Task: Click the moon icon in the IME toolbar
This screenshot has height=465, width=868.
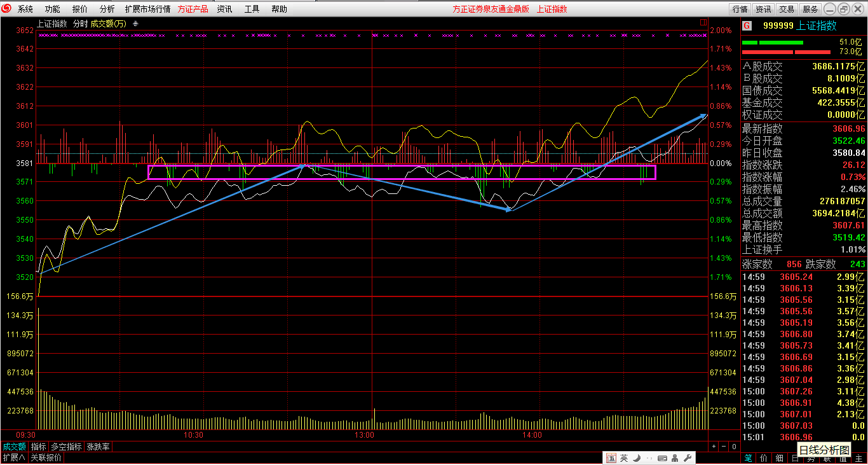Action: [637, 458]
